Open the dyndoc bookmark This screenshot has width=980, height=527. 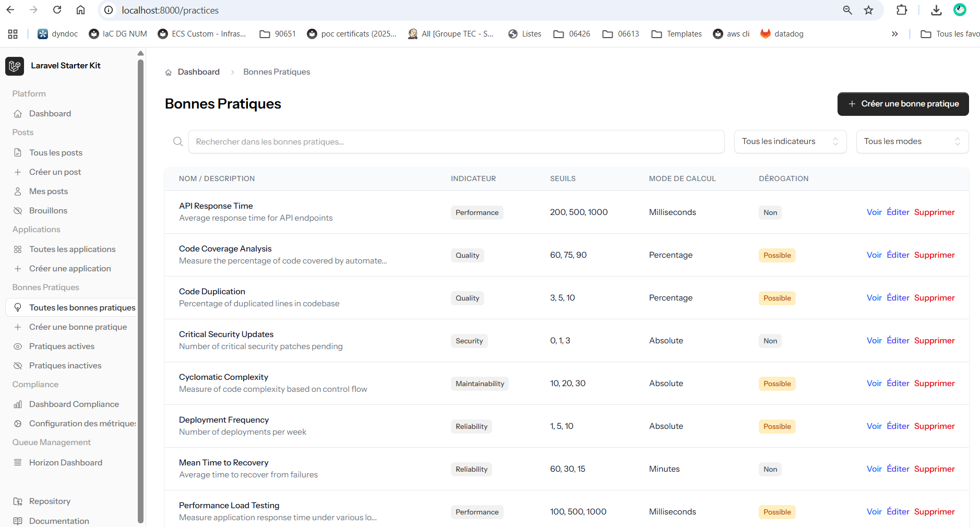click(x=57, y=34)
